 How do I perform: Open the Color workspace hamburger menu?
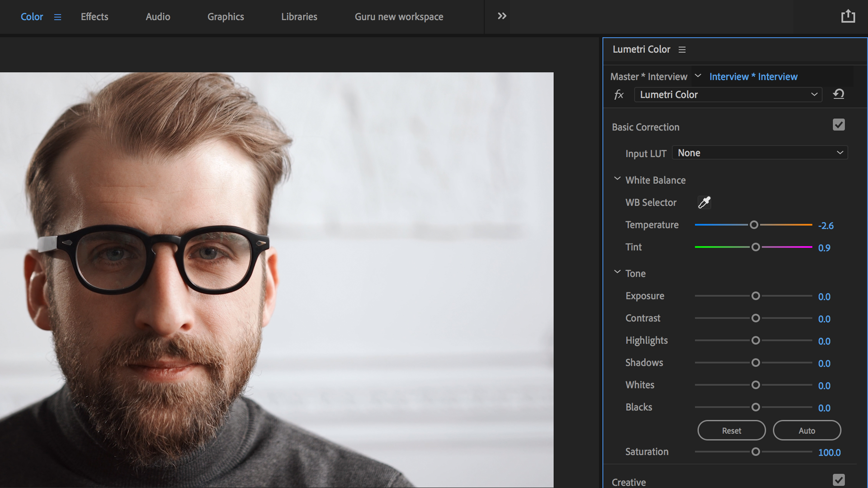(x=57, y=17)
